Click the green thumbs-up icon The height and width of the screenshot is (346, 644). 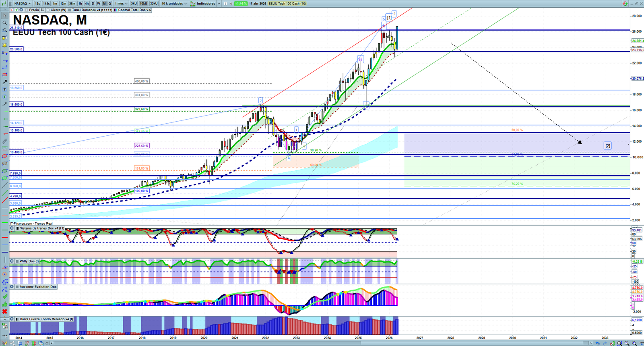pos(4,304)
